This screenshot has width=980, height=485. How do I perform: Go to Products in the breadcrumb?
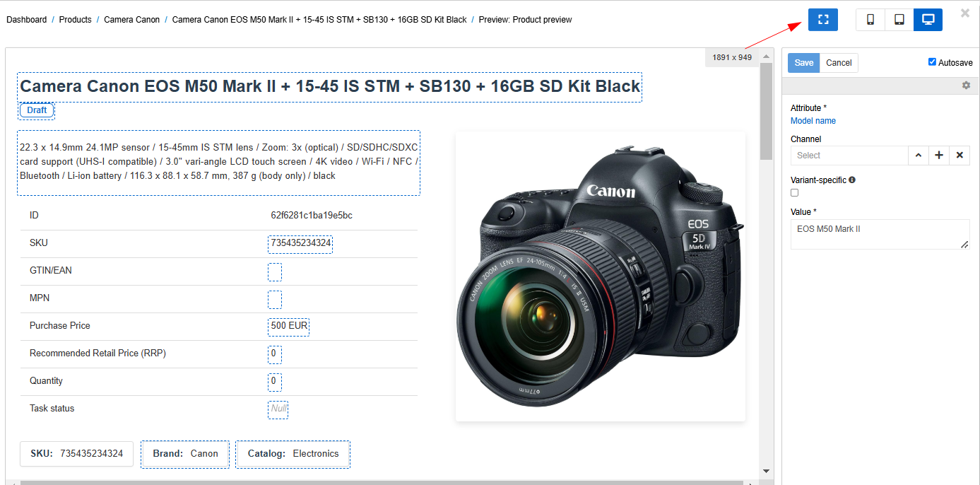75,20
